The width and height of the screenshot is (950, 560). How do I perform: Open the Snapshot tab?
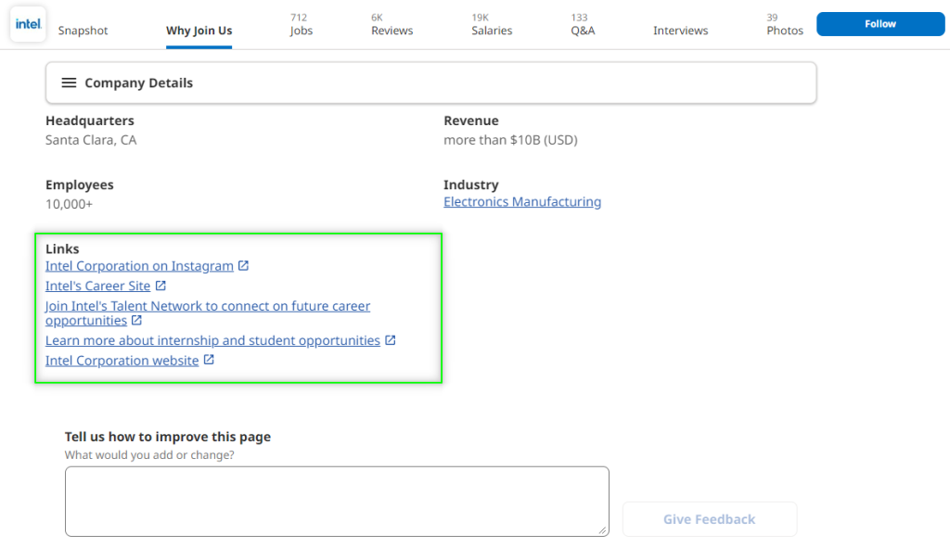pyautogui.click(x=83, y=31)
